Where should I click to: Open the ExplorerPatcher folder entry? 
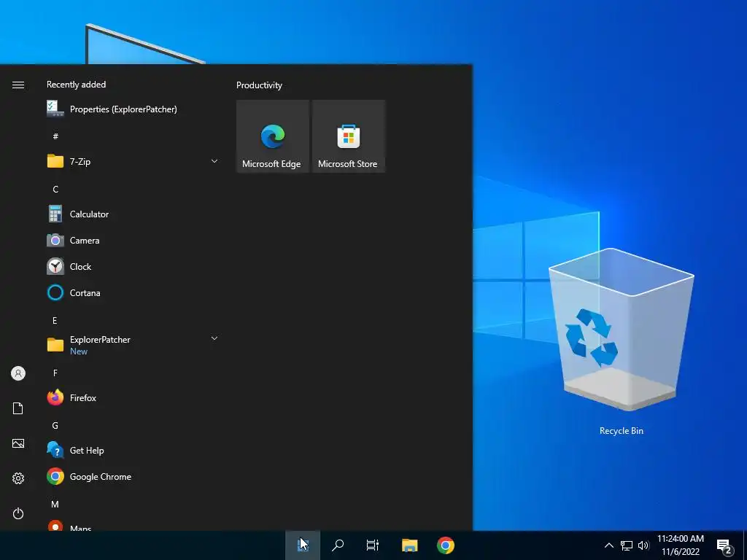tap(133, 345)
